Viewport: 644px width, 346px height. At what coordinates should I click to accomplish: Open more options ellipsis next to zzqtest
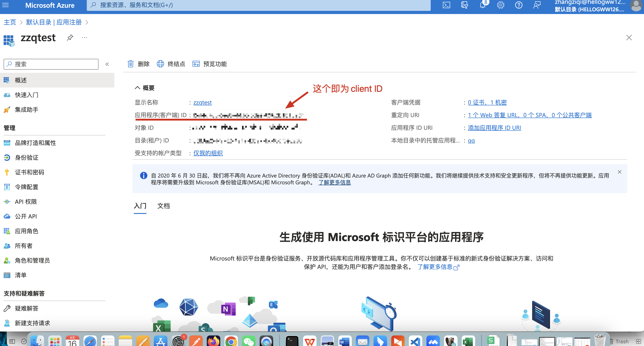[85, 38]
